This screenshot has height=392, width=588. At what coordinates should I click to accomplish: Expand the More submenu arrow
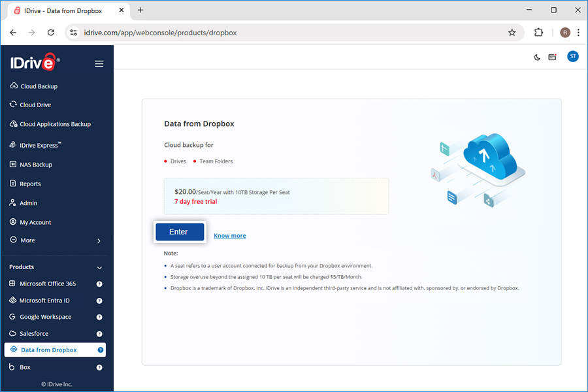(x=99, y=241)
